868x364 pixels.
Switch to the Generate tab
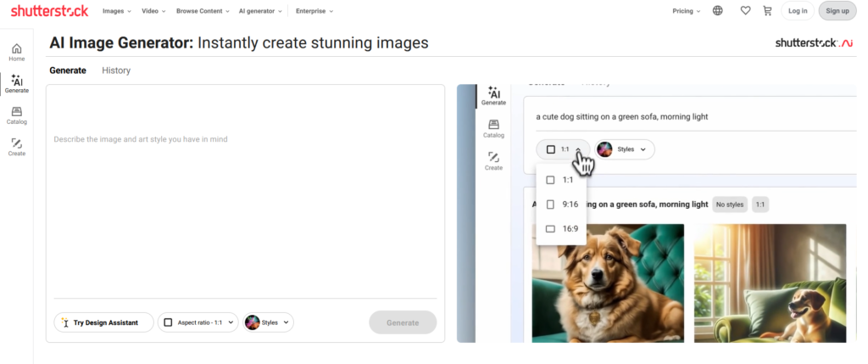(x=68, y=70)
